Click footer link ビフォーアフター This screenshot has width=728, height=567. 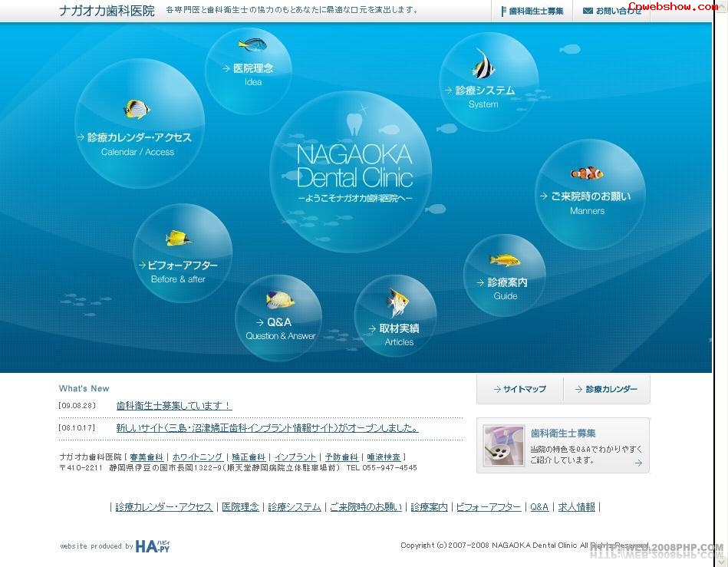(489, 507)
